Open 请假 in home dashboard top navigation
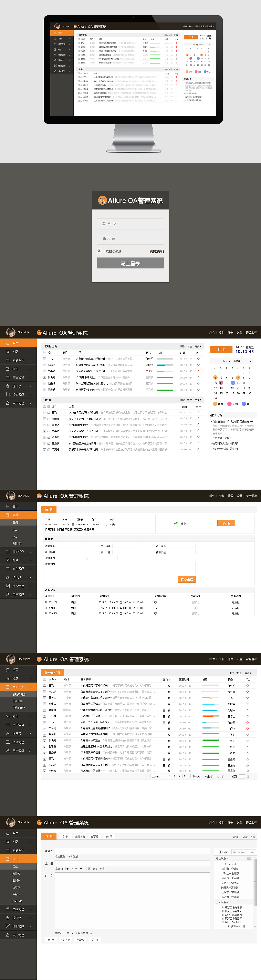Image resolution: width=261 pixels, height=980 pixels. coord(230,333)
